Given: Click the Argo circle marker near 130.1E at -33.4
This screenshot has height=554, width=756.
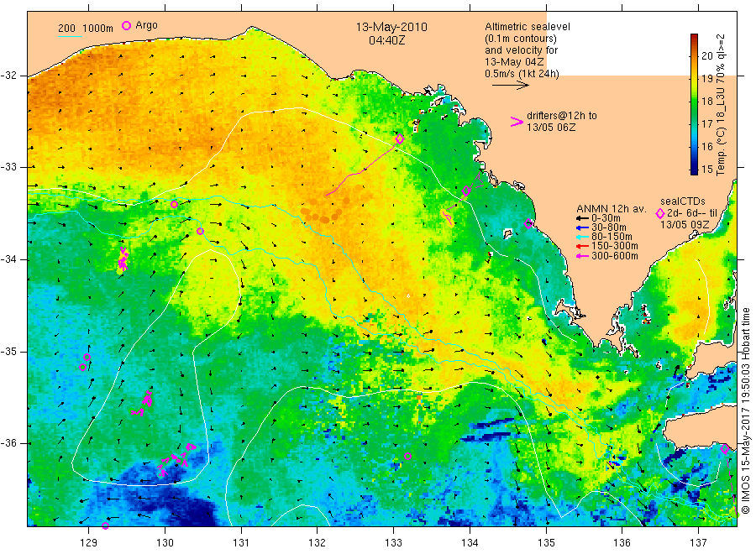Looking at the screenshot, I should point(174,204).
